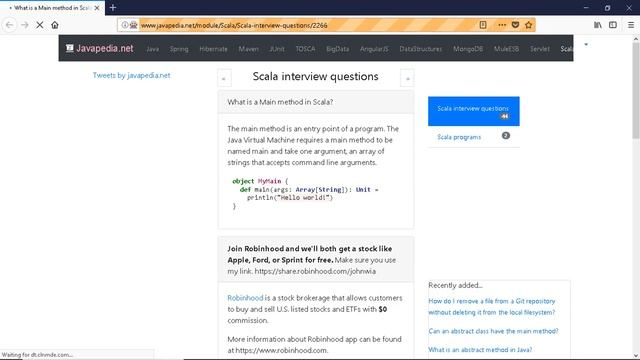Click the tracking protection icon in address bar

[x=133, y=25]
